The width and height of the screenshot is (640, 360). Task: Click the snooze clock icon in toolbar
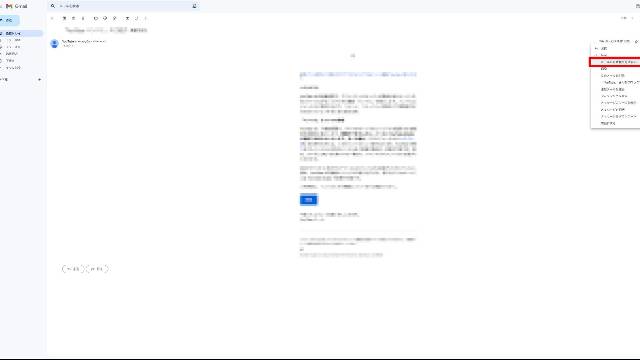pyautogui.click(x=105, y=18)
